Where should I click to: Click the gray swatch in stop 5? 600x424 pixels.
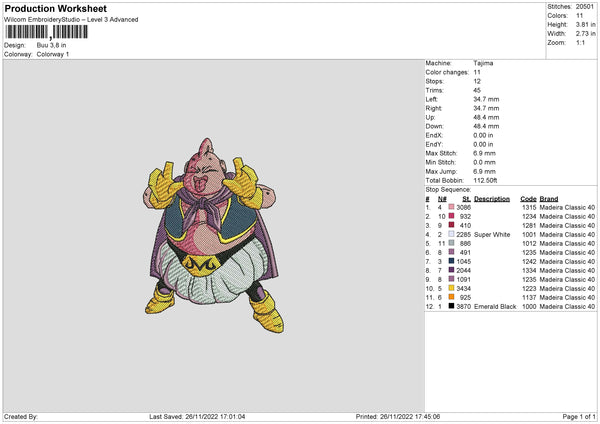452,243
